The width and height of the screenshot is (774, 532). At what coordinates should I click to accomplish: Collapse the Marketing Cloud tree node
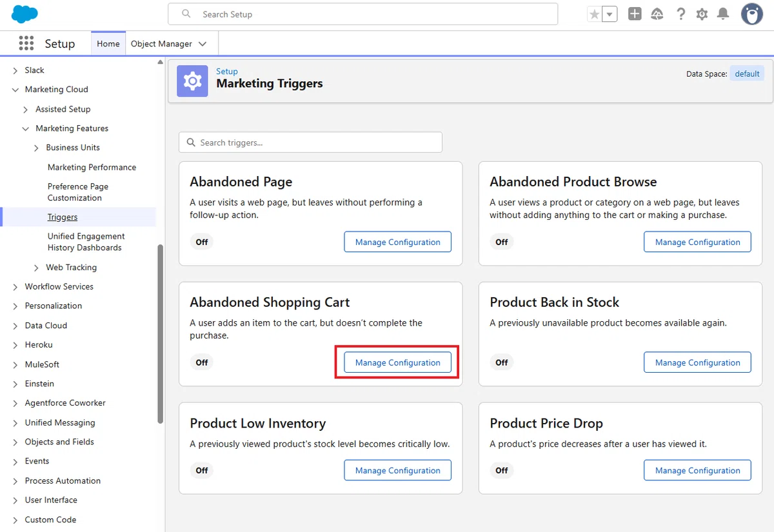pyautogui.click(x=15, y=90)
